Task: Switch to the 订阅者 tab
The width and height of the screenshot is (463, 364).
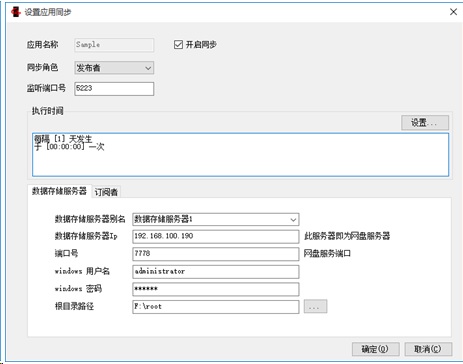Action: [106, 192]
